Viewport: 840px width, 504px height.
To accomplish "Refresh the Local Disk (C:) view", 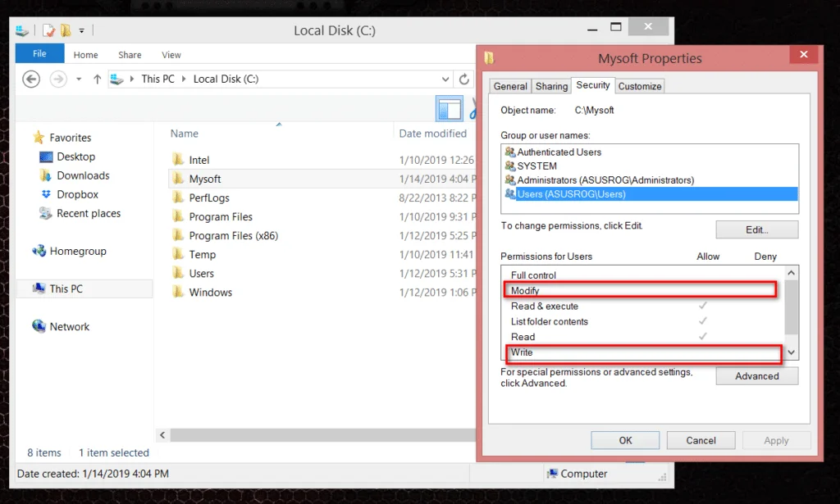I will pyautogui.click(x=464, y=79).
